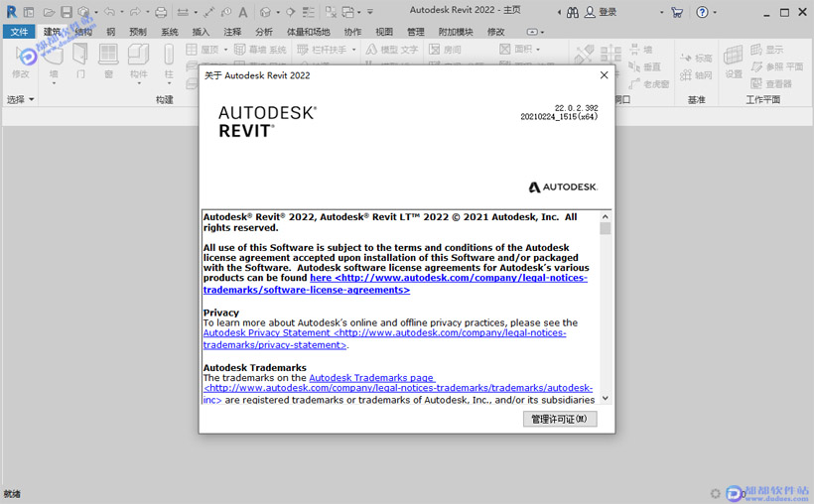Select the Window (窗) tool in the ribbon
814x504 pixels.
[x=108, y=62]
